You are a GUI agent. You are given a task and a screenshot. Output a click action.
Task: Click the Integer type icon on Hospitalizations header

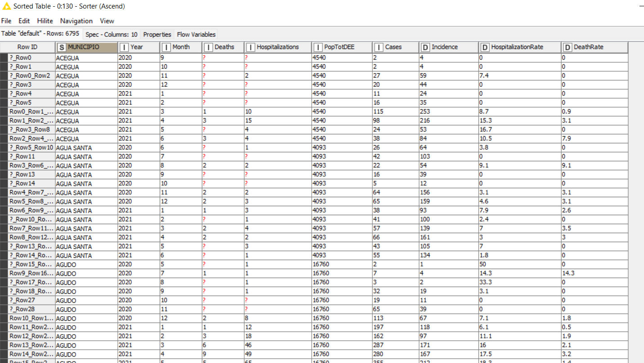pyautogui.click(x=250, y=47)
